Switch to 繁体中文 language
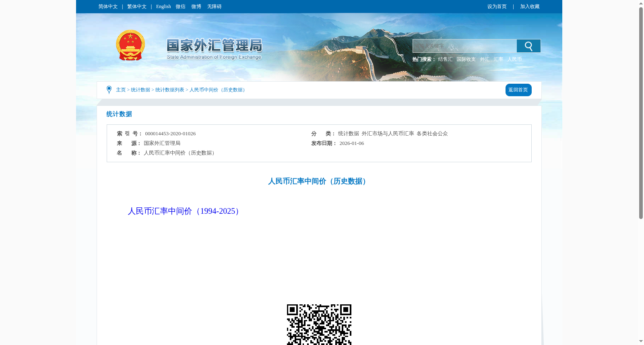644x345 pixels. 137,6
